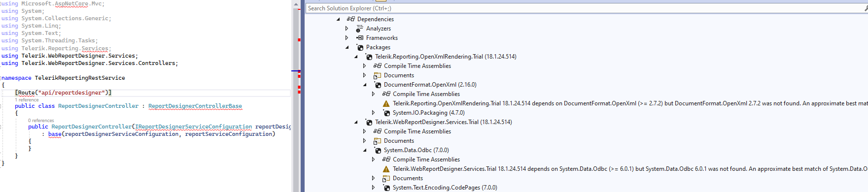Click the '1 reference' CodeLens link
The image size is (868, 192).
(27, 100)
